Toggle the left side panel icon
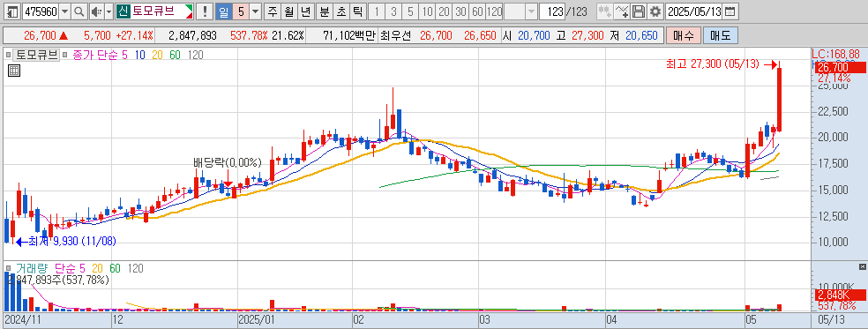Image resolution: width=868 pixels, height=329 pixels. (12, 11)
